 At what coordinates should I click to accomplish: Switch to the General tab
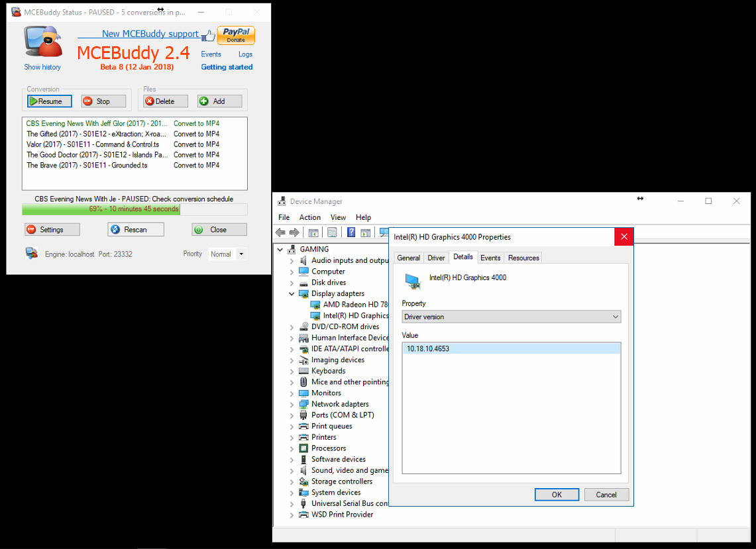tap(408, 258)
